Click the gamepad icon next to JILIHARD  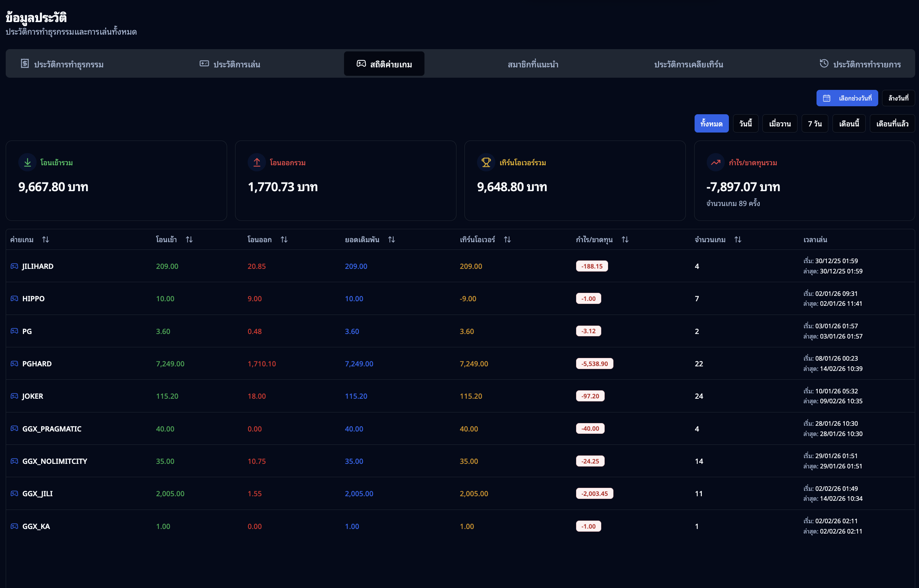click(14, 266)
